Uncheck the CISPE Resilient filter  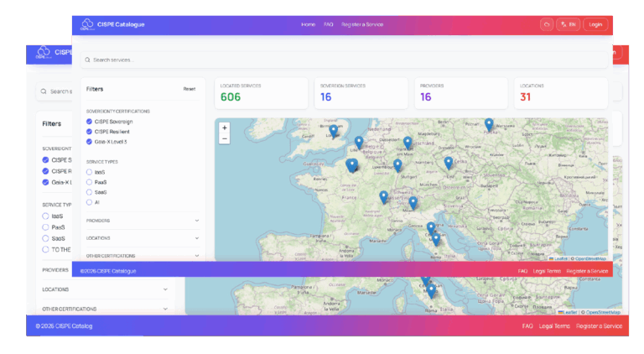90,132
